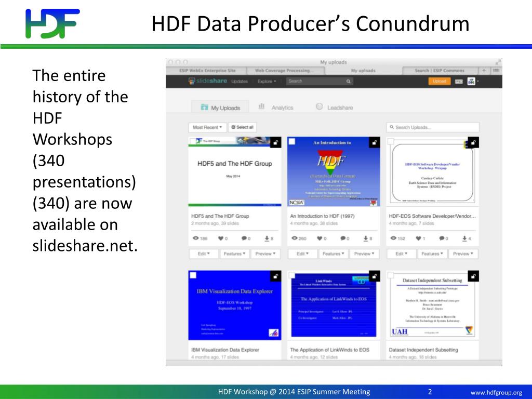Screen dimensions: 532x399
Task: Open Features dropdown for An Introduction to HDF
Action: pos(333,254)
